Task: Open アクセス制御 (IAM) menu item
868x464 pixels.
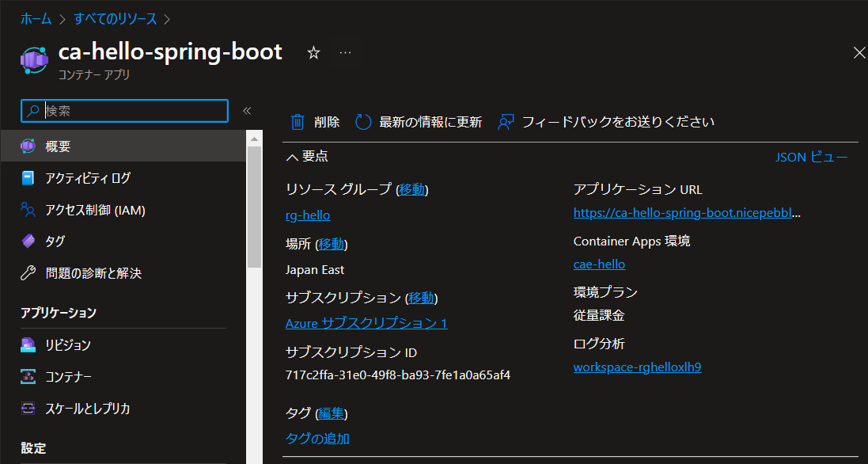Action: [x=123, y=210]
